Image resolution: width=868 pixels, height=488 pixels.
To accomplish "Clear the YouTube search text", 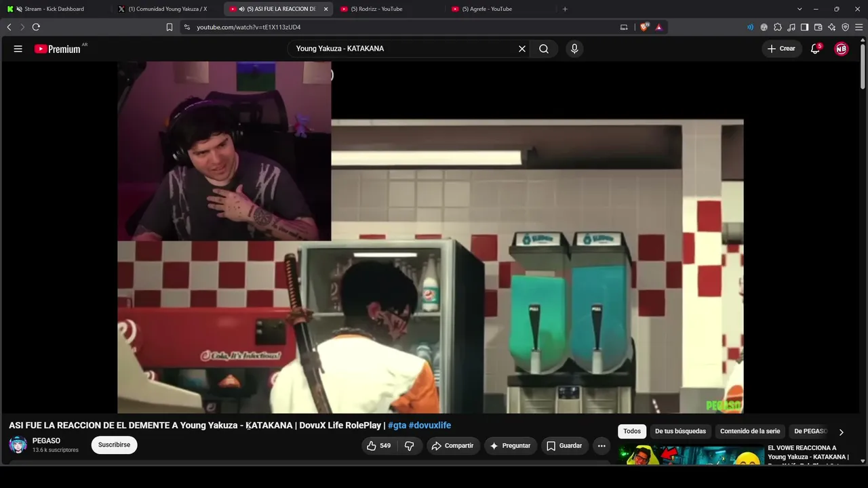I will point(522,49).
